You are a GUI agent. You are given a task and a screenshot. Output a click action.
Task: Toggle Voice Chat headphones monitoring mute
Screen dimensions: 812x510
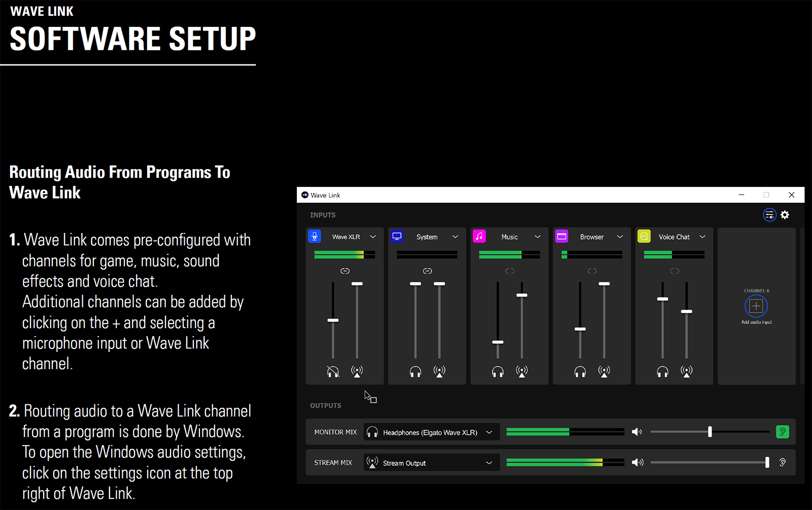tap(663, 372)
